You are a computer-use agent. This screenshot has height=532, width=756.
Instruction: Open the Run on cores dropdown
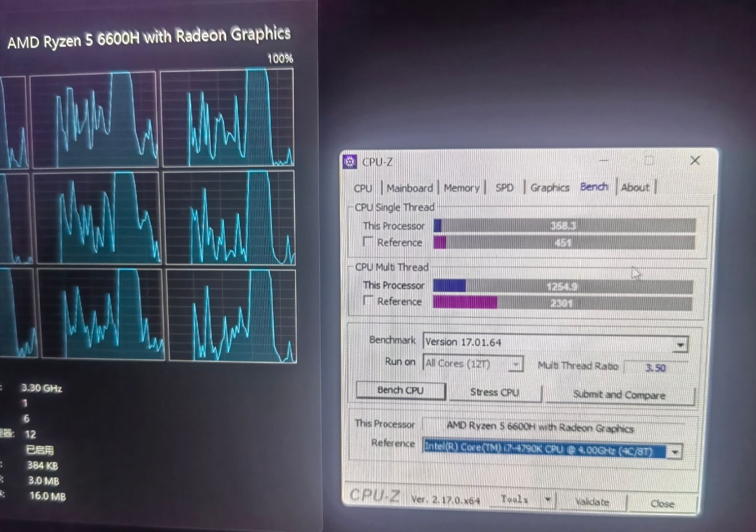515,364
